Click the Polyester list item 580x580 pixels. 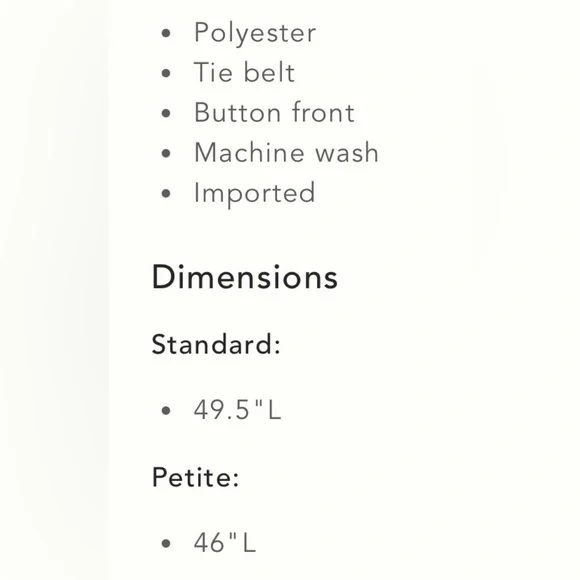[255, 33]
